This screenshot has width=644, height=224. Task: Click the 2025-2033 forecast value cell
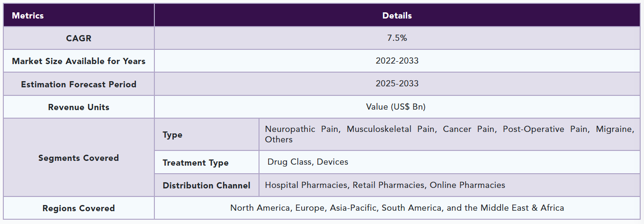(397, 84)
